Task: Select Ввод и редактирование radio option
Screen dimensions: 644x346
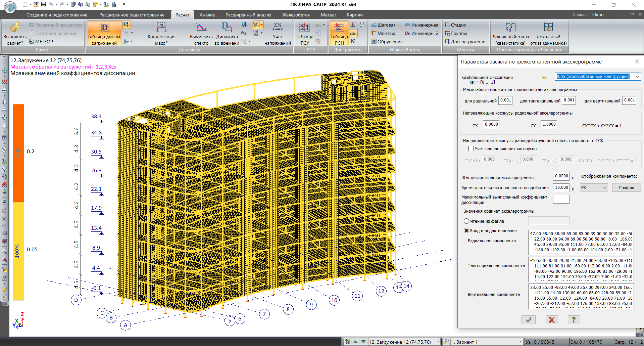Action: tap(466, 230)
